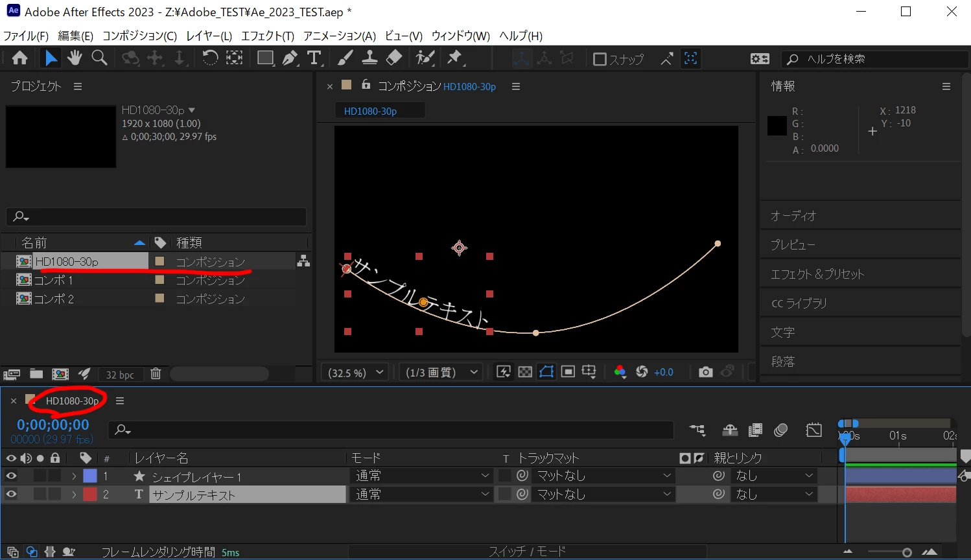Open the エフェクト(T) menu
The height and width of the screenshot is (560, 971).
click(268, 36)
